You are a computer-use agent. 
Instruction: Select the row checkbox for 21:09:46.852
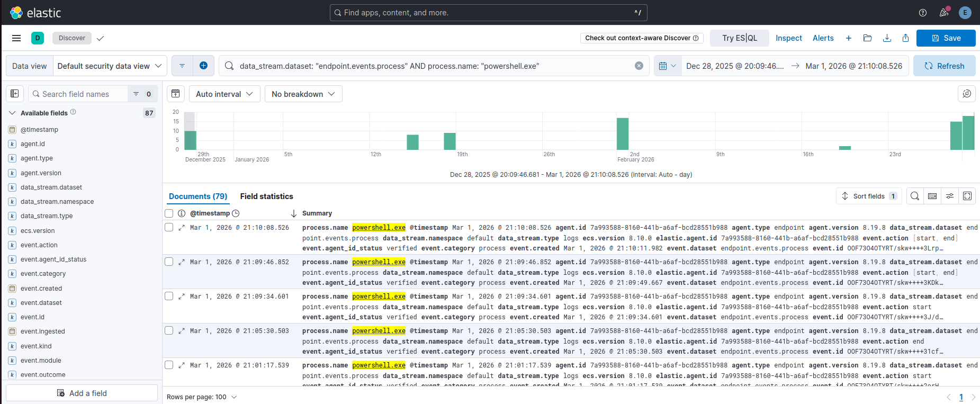click(169, 262)
